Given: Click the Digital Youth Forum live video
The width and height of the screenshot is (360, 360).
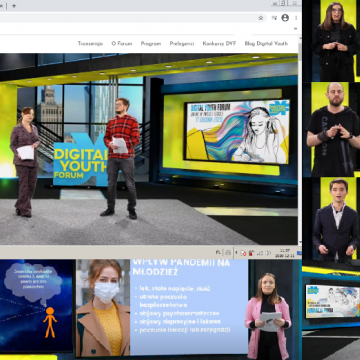Looking at the screenshot, I should pyautogui.click(x=149, y=149).
